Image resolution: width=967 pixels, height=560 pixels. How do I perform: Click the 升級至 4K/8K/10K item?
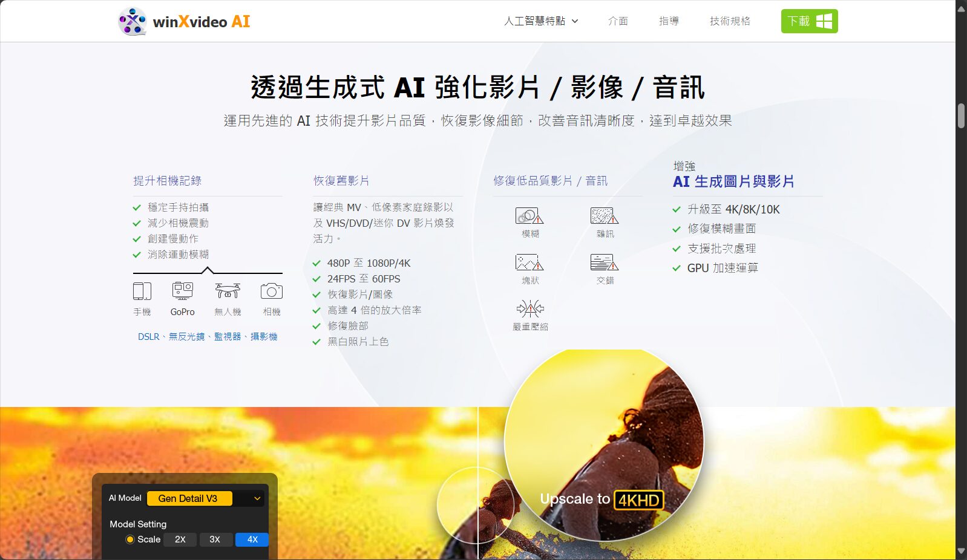726,209
